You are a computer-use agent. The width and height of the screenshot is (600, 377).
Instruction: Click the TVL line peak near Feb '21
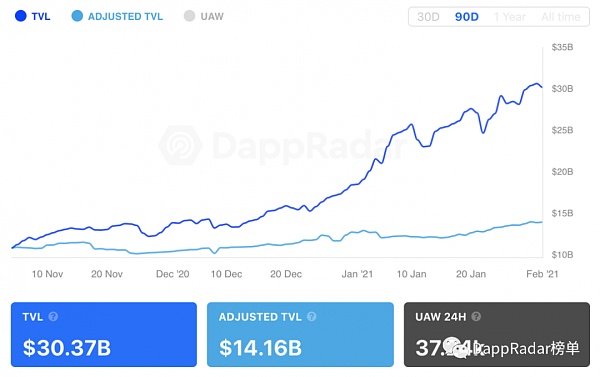point(537,84)
